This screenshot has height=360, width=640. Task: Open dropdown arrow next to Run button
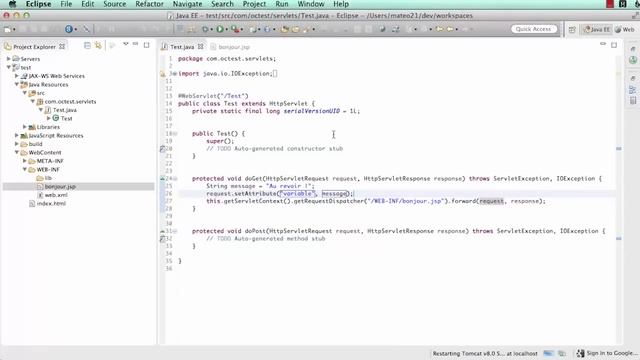227,29
